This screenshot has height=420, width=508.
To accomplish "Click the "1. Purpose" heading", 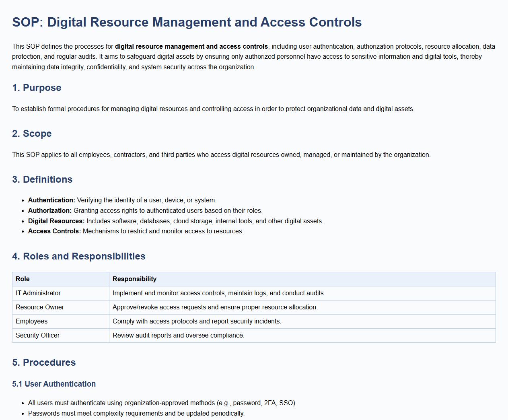I will click(x=37, y=88).
